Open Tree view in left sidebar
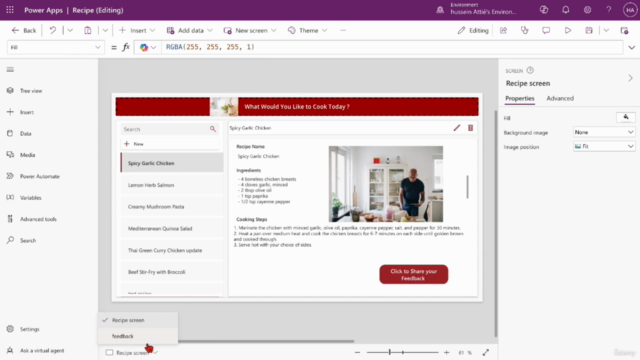This screenshot has height=360, width=640. 25,91
